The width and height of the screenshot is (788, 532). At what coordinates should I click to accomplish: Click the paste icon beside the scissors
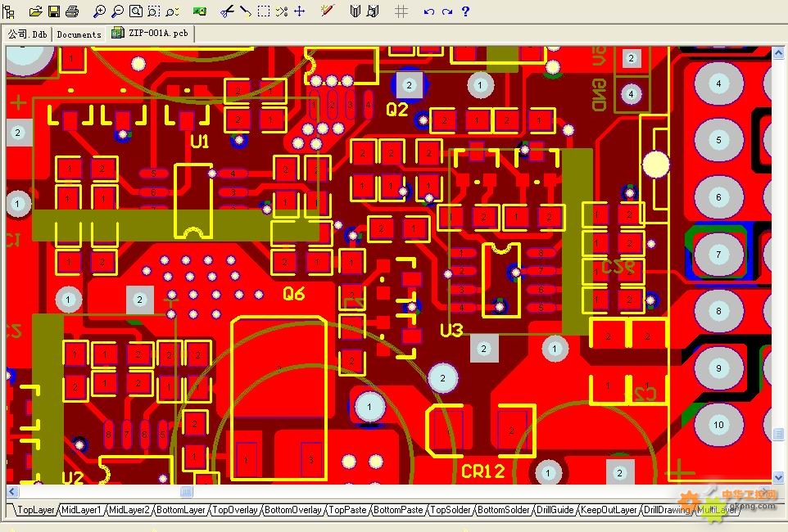pos(245,11)
